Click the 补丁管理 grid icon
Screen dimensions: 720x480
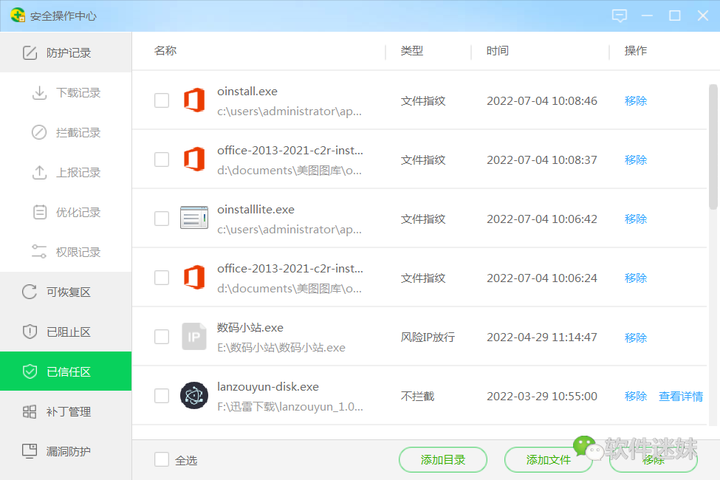tap(29, 412)
